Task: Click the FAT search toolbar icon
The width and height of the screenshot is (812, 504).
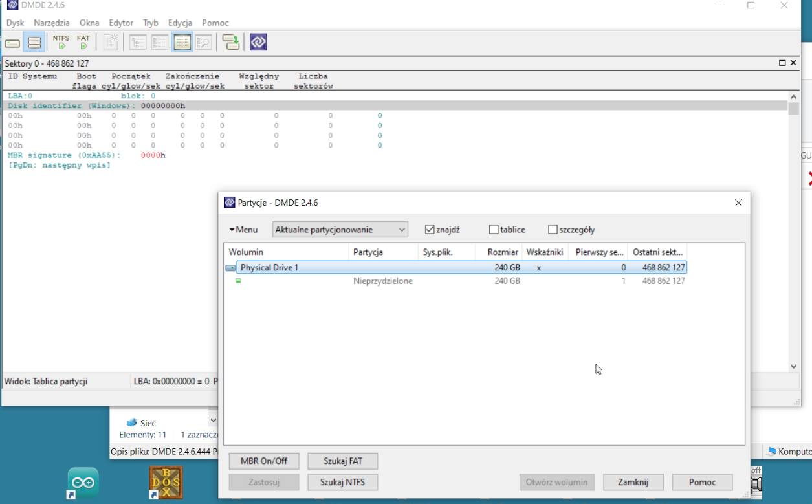Action: tap(83, 43)
